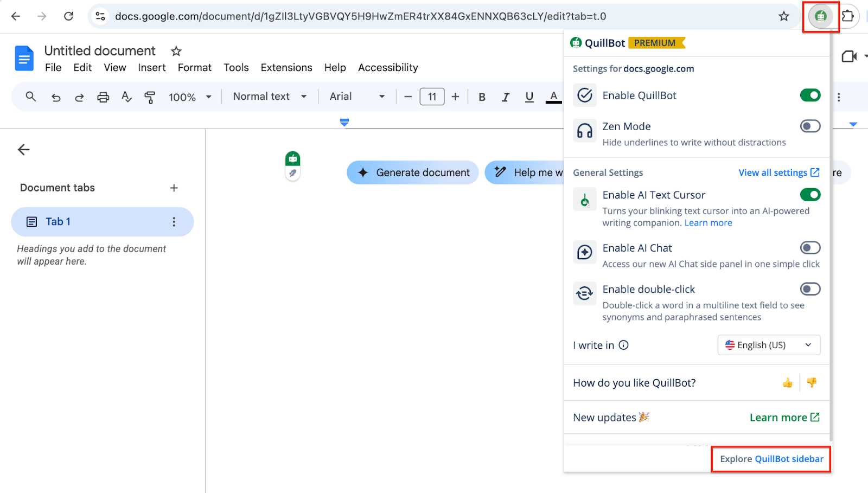Click the Generate document button
Screen dimensions: 868x493
point(413,172)
